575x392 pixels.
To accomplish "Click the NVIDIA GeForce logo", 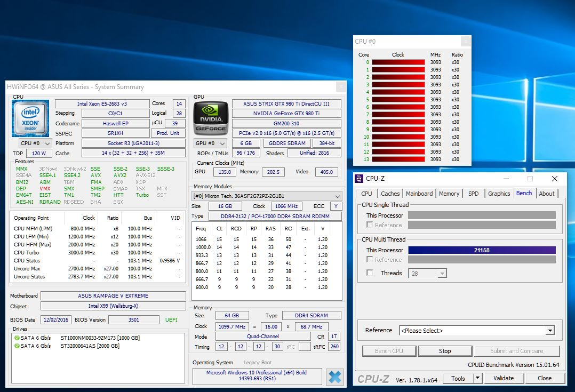I will point(211,118).
